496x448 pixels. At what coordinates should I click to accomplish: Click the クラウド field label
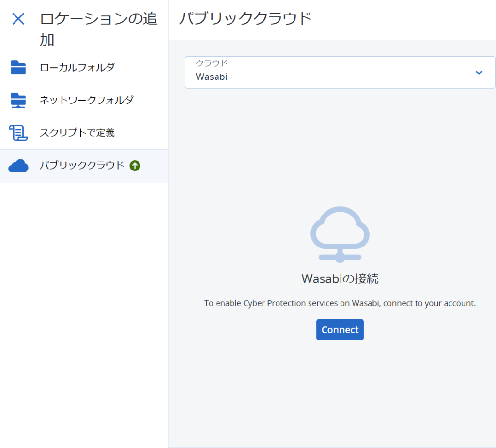(212, 63)
